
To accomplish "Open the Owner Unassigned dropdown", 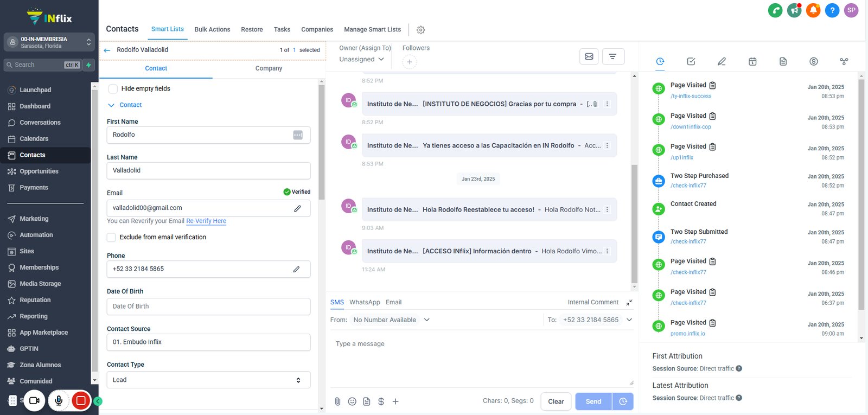I will [362, 59].
